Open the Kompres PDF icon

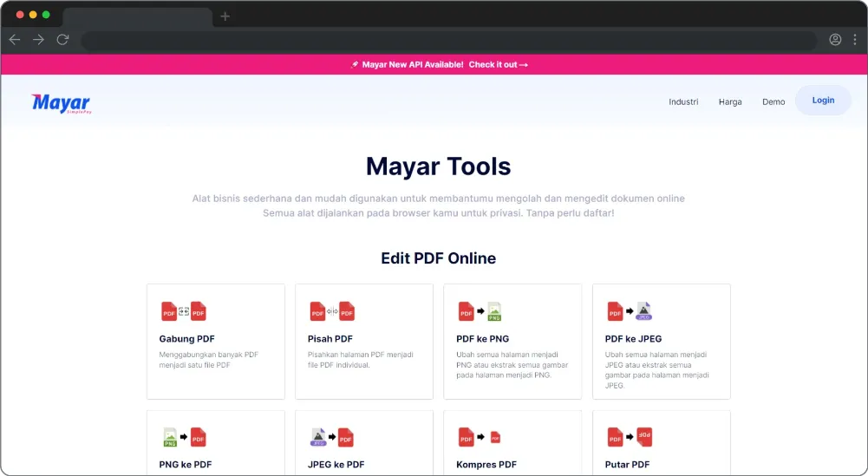click(x=480, y=437)
